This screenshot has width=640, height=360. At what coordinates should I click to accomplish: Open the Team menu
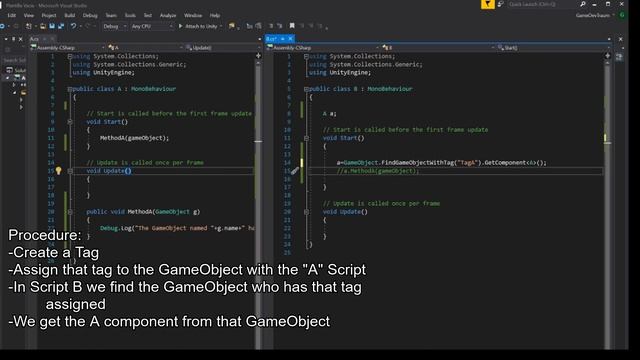(x=111, y=15)
